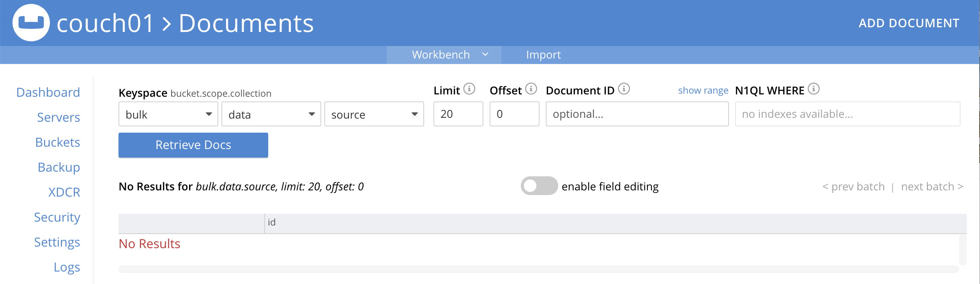Focus the Document ID input field
Image resolution: width=980 pixels, height=284 pixels.
[637, 114]
